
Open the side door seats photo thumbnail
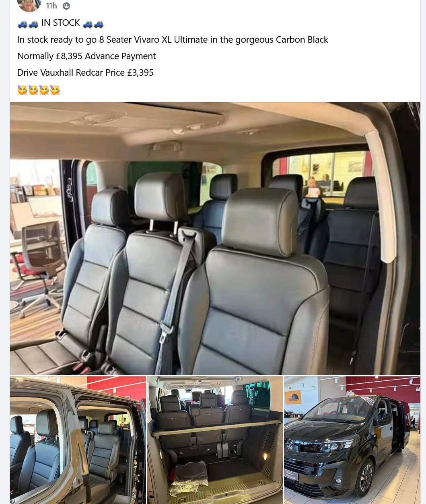pos(78,440)
